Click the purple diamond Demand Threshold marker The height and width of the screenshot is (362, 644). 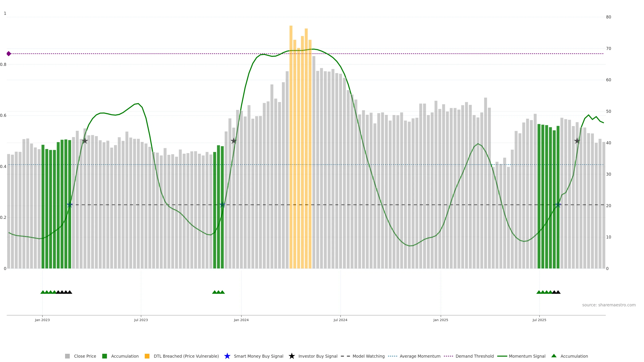point(9,54)
